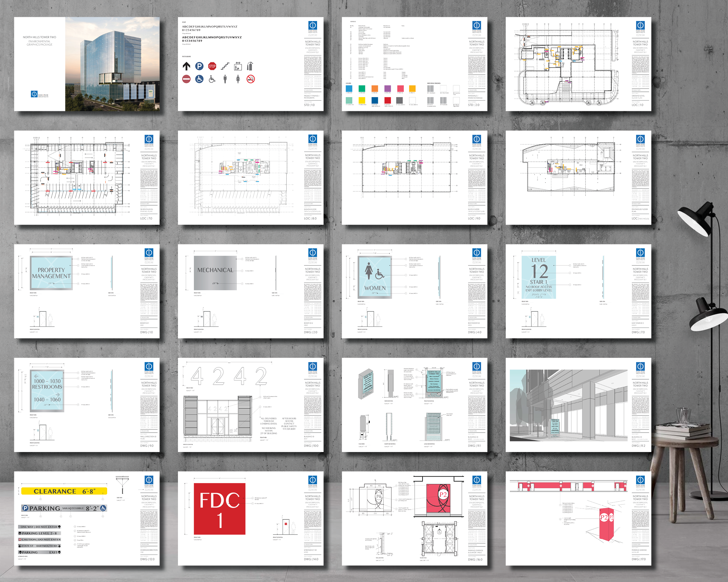This screenshot has height=582, width=728.
Task: Click the purple color swatch
Action: (387, 88)
